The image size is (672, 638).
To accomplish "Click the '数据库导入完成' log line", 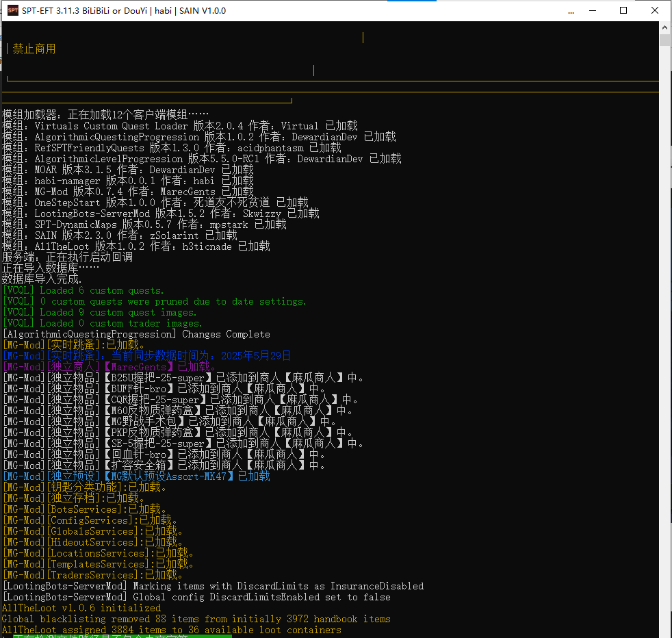I will click(42, 279).
